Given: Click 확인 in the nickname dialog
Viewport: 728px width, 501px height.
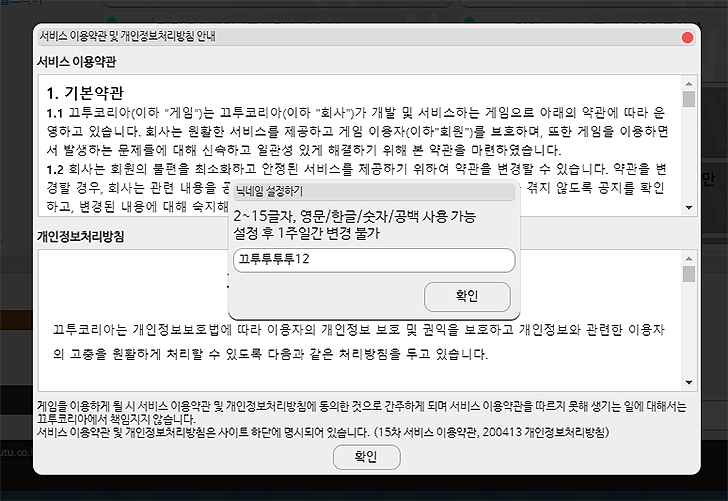Looking at the screenshot, I should (467, 296).
